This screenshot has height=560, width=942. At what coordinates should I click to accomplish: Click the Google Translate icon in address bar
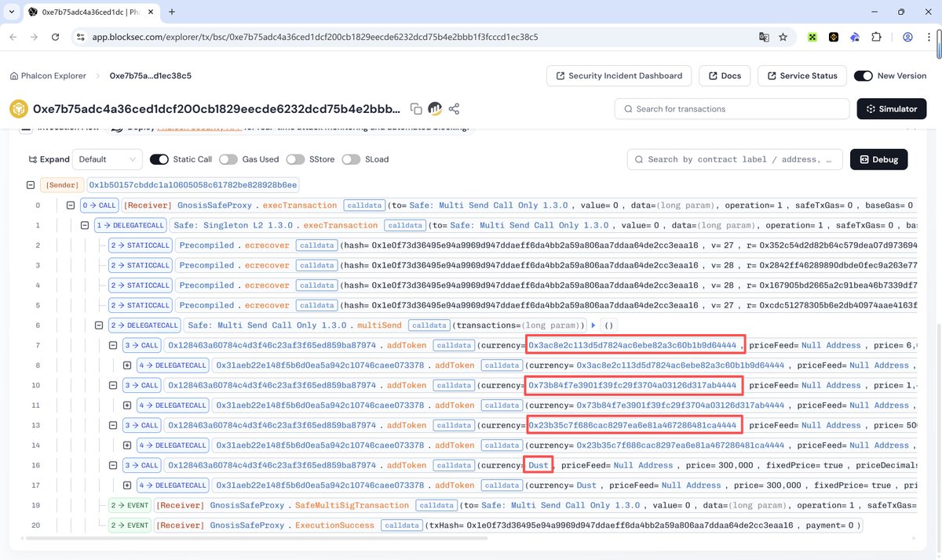click(x=763, y=37)
